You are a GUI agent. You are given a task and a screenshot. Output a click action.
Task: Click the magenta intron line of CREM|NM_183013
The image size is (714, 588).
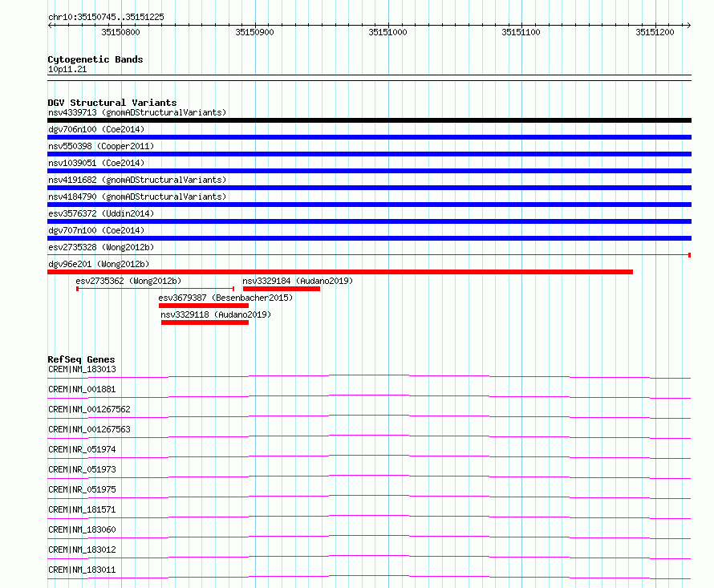[x=369, y=375]
